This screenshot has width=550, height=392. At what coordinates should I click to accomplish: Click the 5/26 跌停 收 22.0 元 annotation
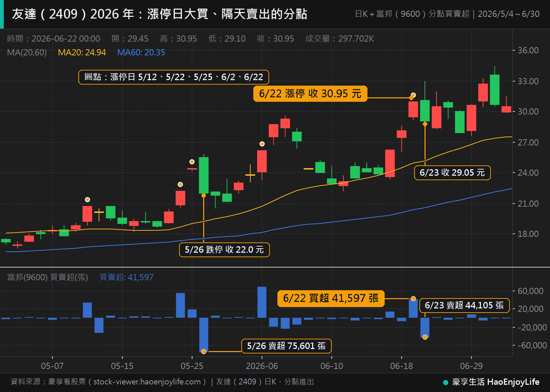point(224,250)
